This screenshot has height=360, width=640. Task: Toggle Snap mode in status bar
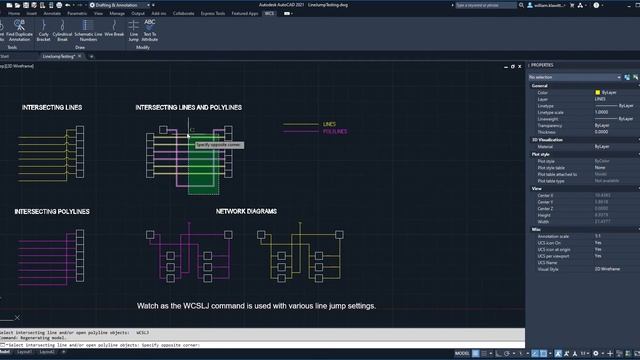(484, 353)
